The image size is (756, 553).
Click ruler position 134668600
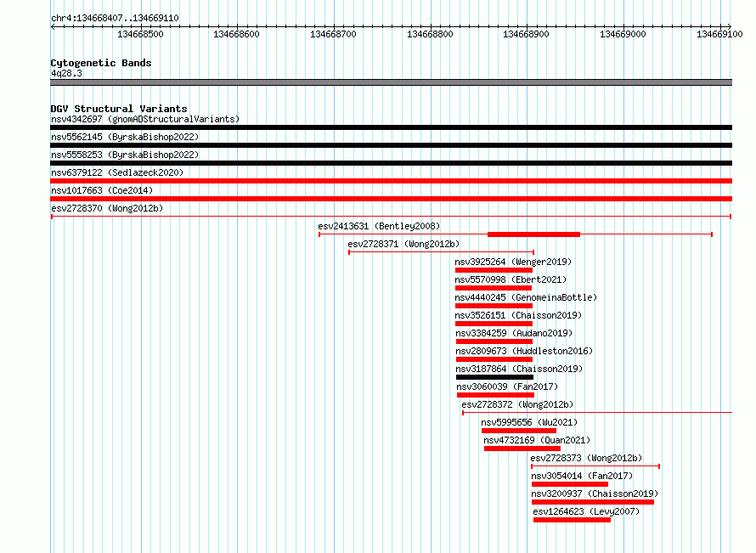[236, 34]
